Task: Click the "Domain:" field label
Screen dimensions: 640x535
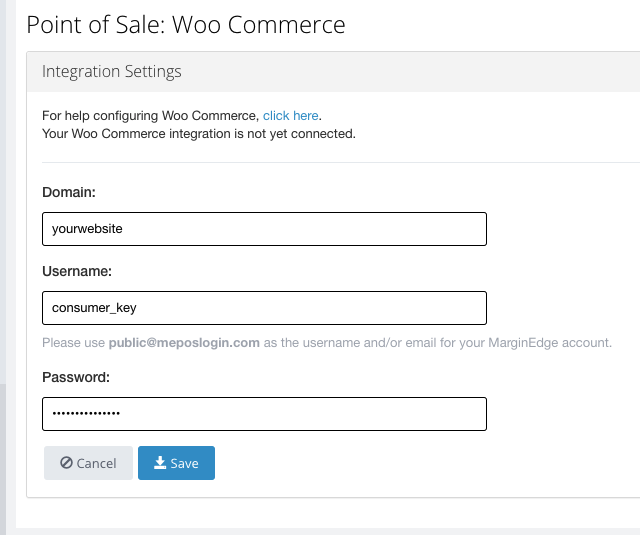Action: [69, 191]
